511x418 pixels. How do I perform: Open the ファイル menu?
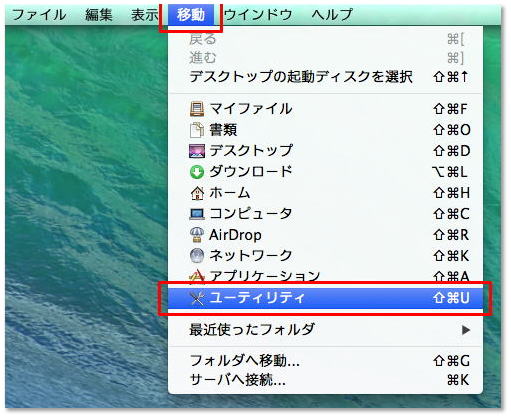click(39, 15)
